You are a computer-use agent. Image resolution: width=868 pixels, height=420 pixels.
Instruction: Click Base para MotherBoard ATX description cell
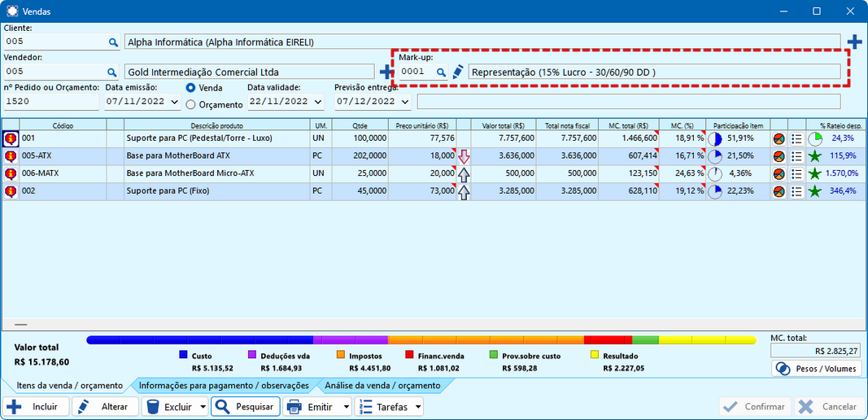216,156
